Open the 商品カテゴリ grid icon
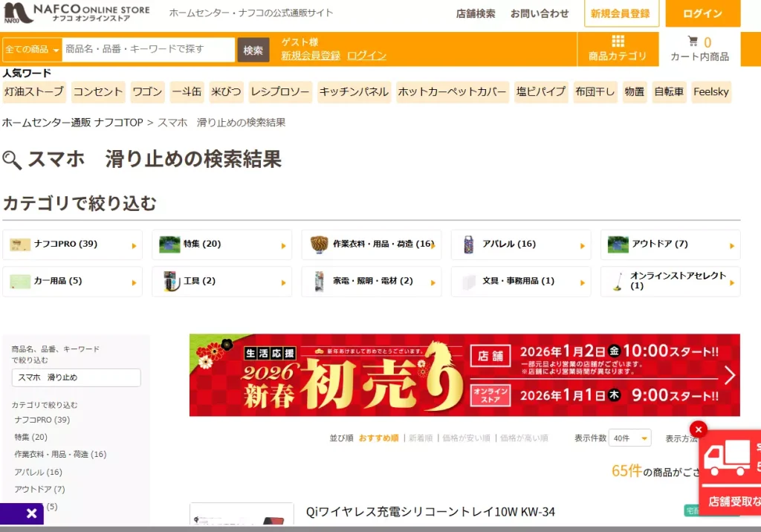Image resolution: width=761 pixels, height=532 pixels. 618,42
